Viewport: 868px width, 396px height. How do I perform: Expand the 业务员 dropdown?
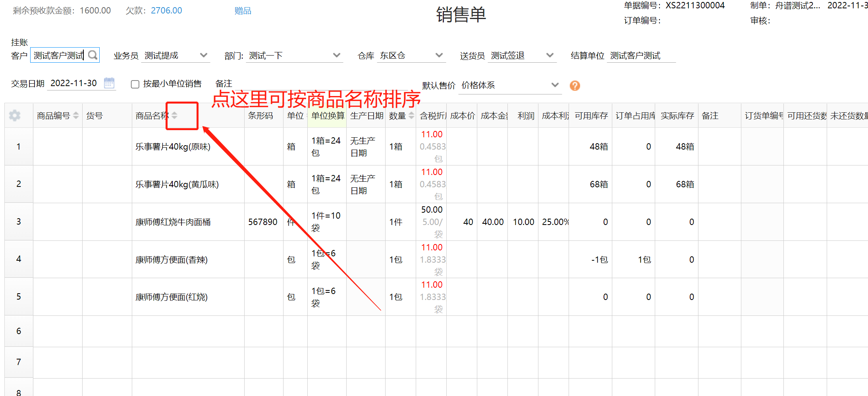pyautogui.click(x=204, y=55)
